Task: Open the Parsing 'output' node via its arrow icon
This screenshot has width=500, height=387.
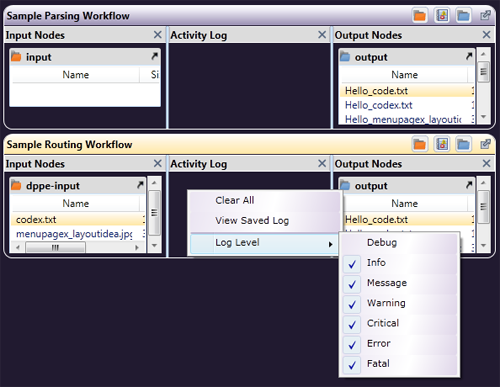Action: click(x=469, y=56)
